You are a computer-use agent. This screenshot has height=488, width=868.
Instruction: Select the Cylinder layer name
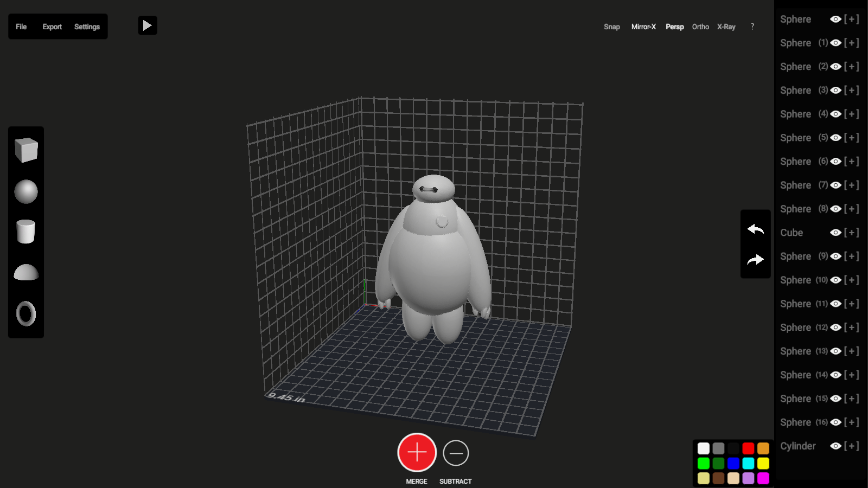point(798,446)
